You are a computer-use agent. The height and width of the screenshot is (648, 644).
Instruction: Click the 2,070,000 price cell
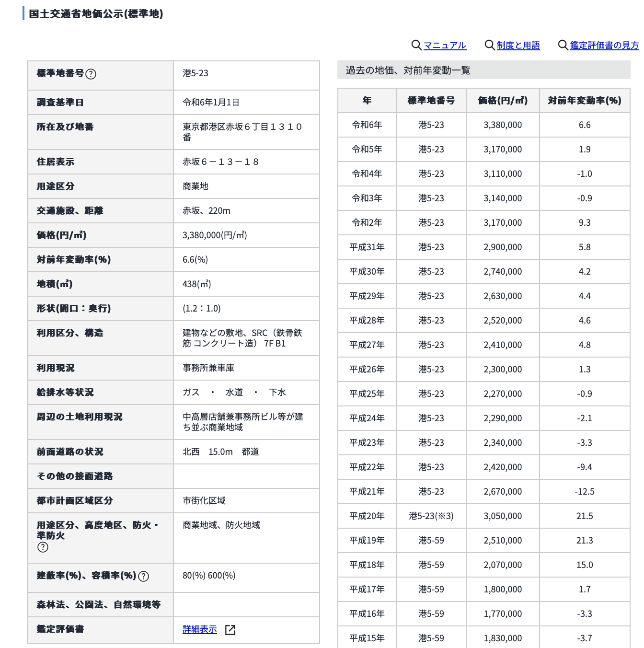pyautogui.click(x=503, y=565)
